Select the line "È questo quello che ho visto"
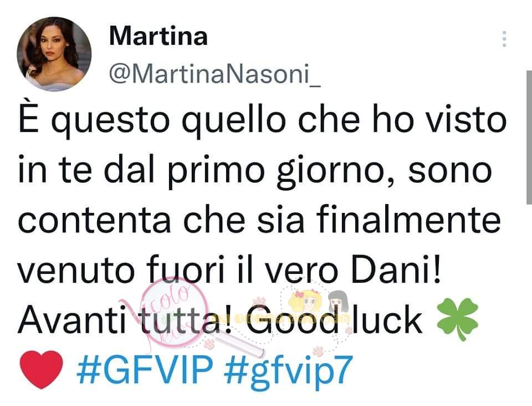This screenshot has width=532, height=406. click(262, 120)
